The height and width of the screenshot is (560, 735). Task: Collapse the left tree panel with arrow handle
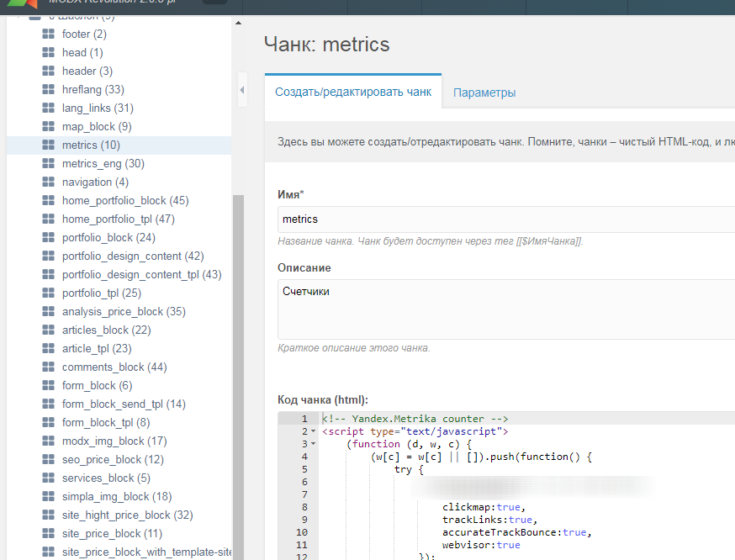click(x=242, y=90)
